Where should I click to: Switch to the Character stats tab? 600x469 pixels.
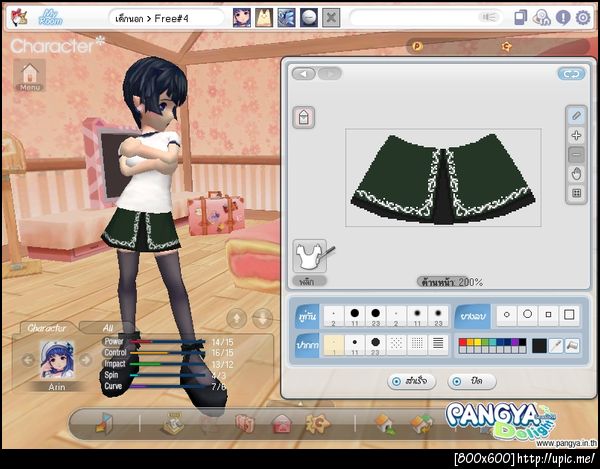(46, 328)
